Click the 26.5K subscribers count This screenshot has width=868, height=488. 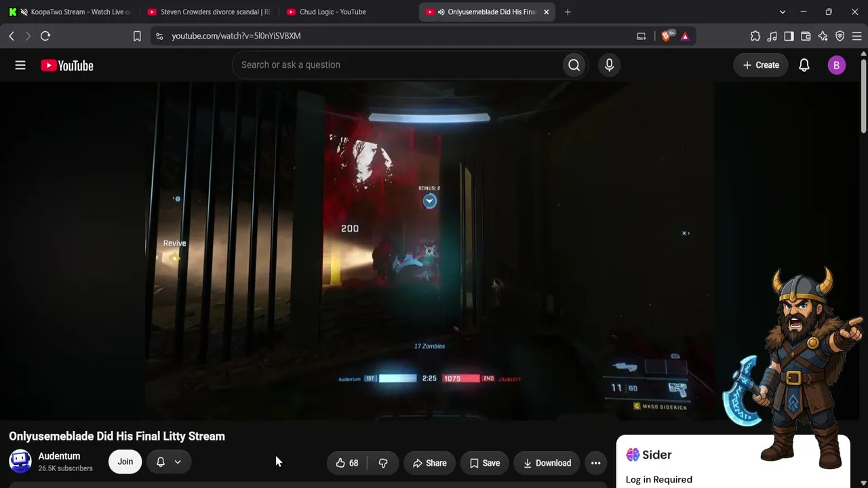coord(65,468)
